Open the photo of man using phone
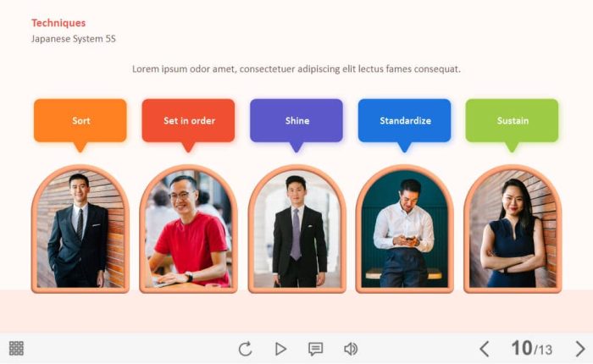Screen dimensions: 593x364 pyautogui.click(x=405, y=229)
